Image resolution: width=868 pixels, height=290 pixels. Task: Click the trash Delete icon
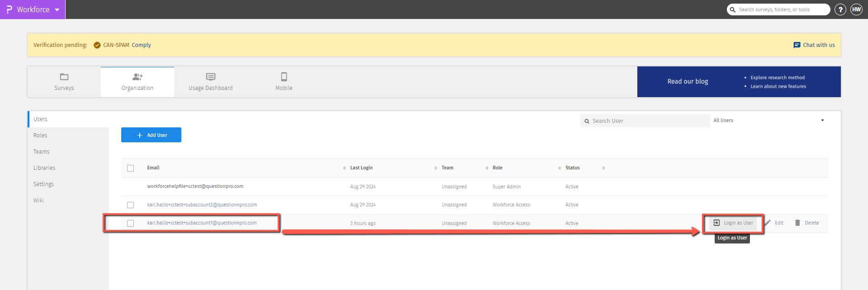[797, 223]
